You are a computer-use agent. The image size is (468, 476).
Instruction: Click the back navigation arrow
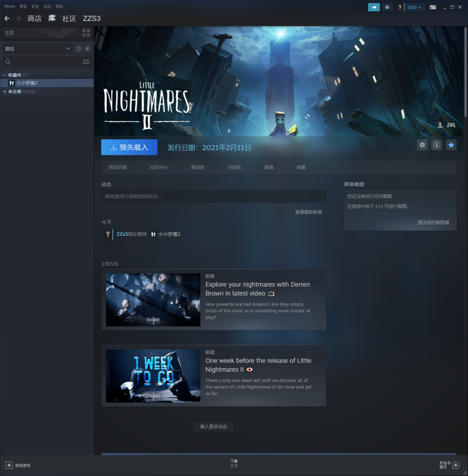click(7, 19)
